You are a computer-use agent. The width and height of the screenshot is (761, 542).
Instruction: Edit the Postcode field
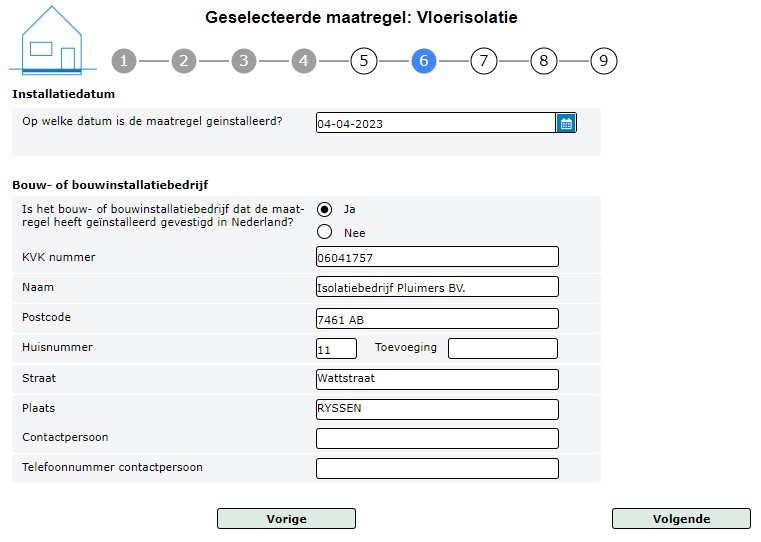tap(437, 319)
